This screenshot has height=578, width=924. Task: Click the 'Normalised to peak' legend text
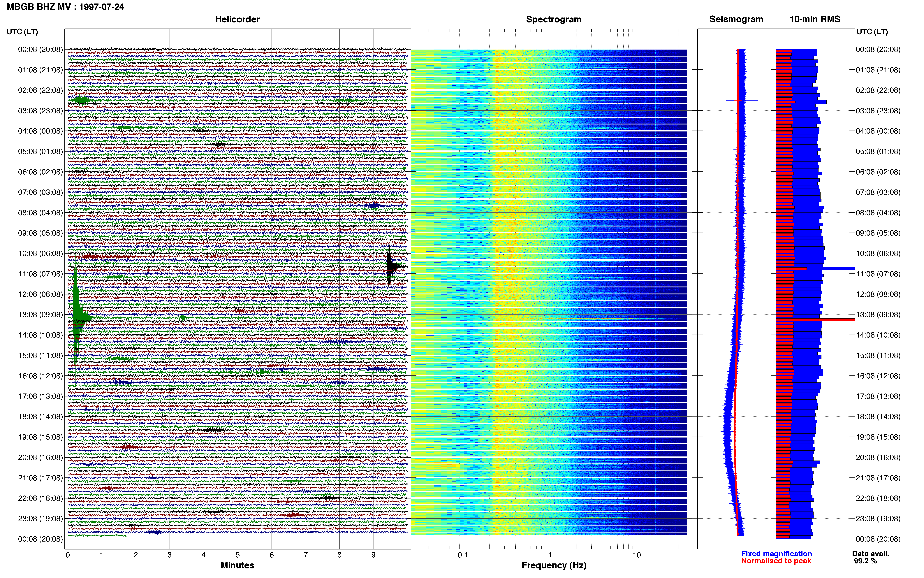pyautogui.click(x=776, y=561)
